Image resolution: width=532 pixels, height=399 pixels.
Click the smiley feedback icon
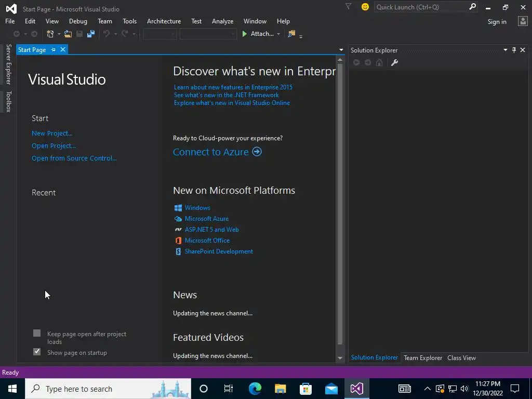365,7
